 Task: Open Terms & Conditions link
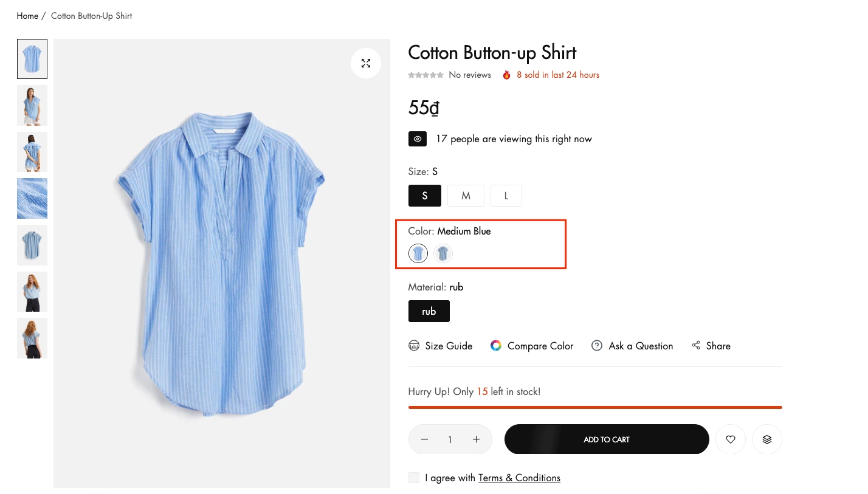(x=519, y=478)
